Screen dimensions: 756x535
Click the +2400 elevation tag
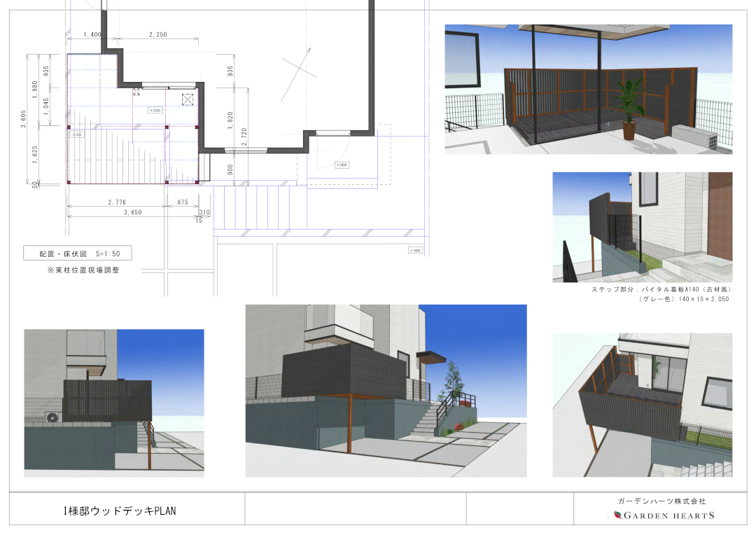[155, 111]
